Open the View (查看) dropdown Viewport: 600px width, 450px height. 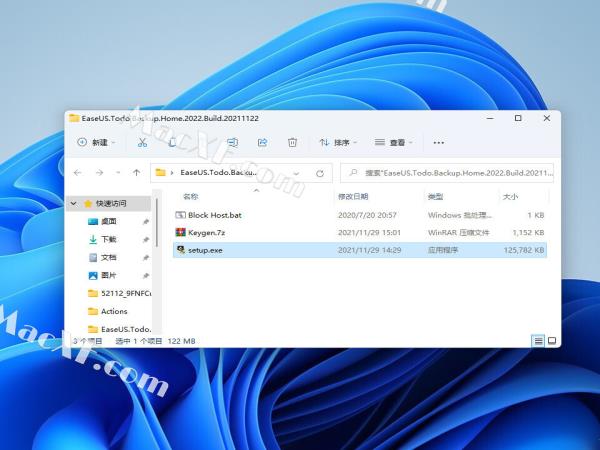click(x=394, y=142)
